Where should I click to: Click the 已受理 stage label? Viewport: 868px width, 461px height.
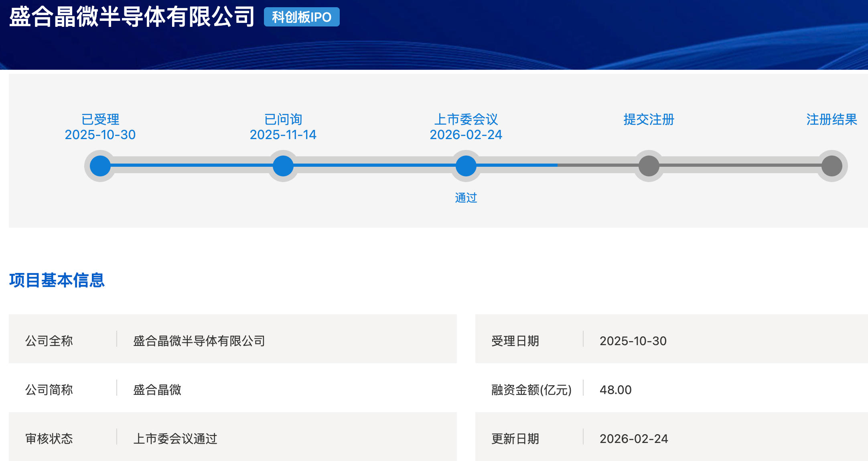(x=100, y=119)
